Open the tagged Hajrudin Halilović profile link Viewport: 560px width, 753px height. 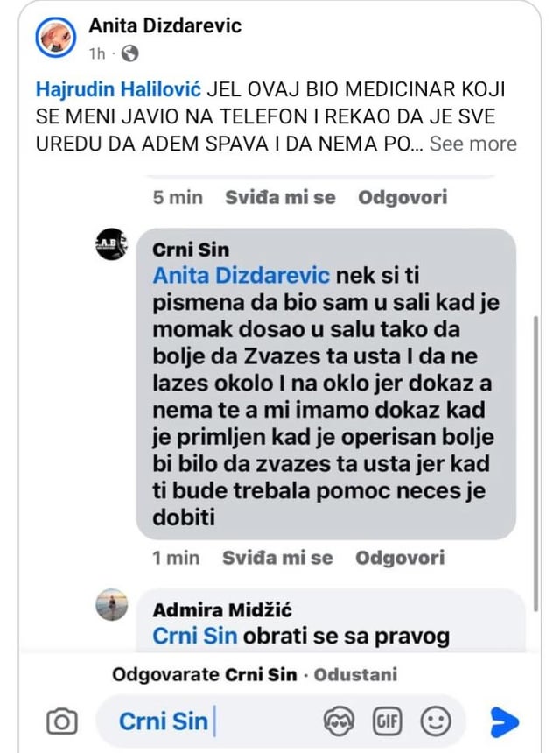coord(118,90)
